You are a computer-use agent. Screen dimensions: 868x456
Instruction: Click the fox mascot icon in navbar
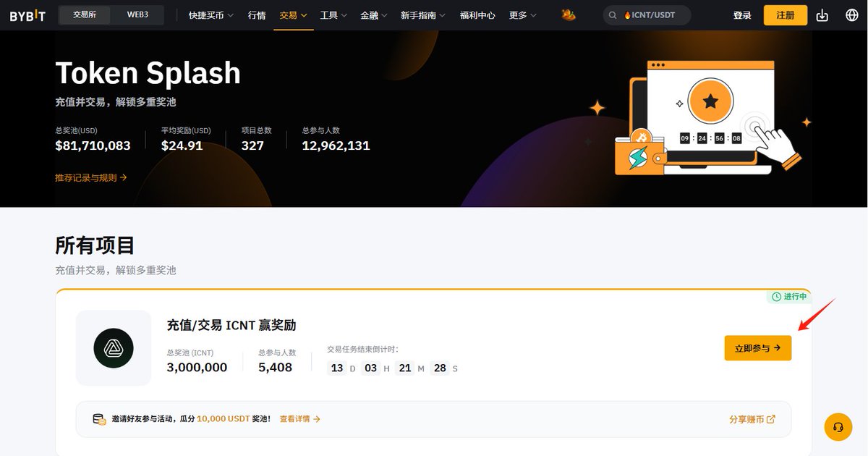tap(569, 14)
